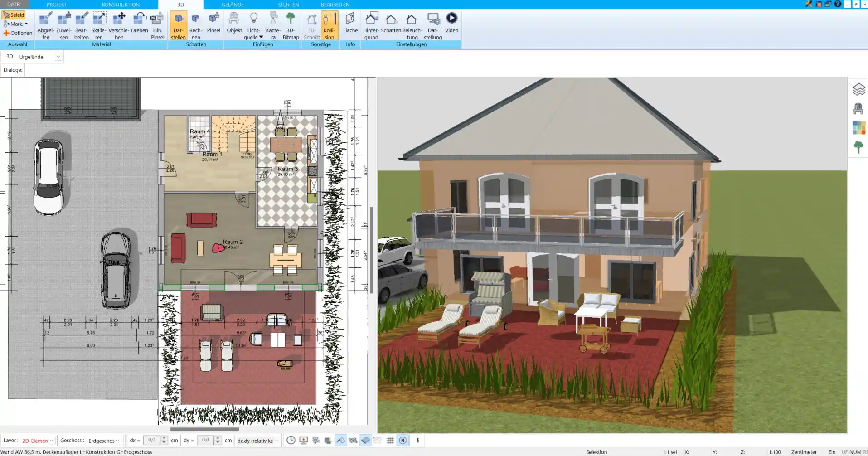
Task: Open Hintergrund settings
Action: (371, 26)
